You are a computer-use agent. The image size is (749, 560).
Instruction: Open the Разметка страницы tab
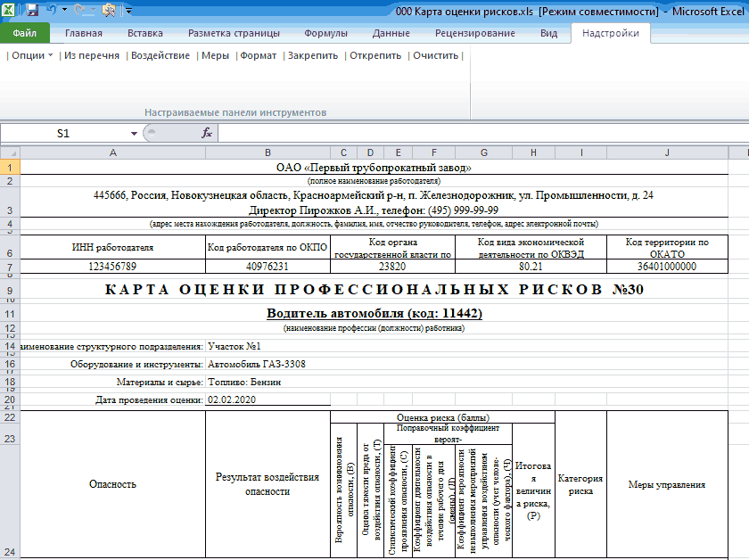234,33
